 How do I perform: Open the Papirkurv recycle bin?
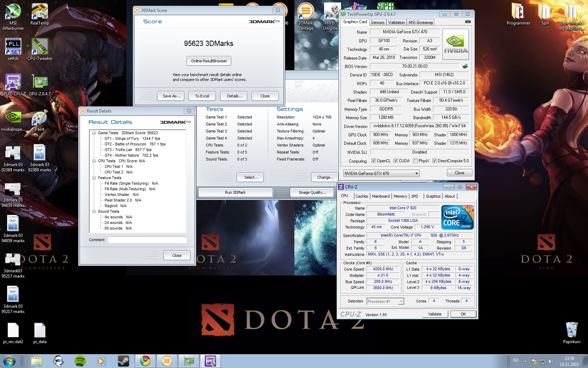pyautogui.click(x=572, y=332)
